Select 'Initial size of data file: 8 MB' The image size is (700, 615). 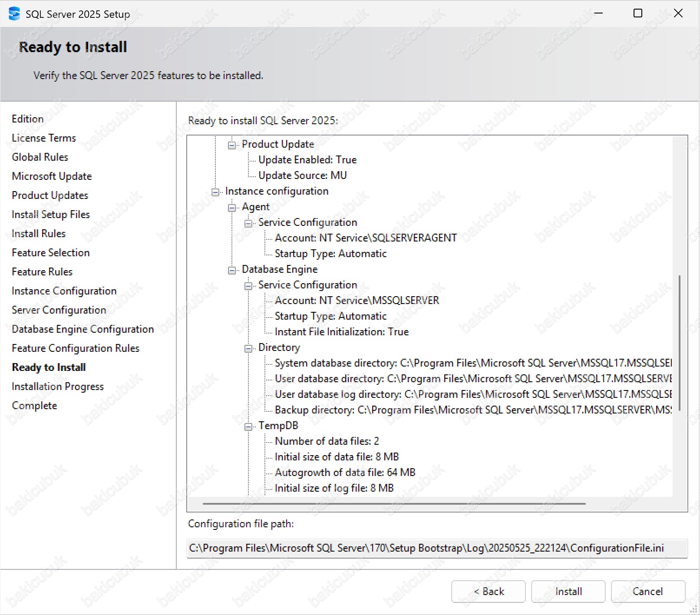[x=337, y=457]
